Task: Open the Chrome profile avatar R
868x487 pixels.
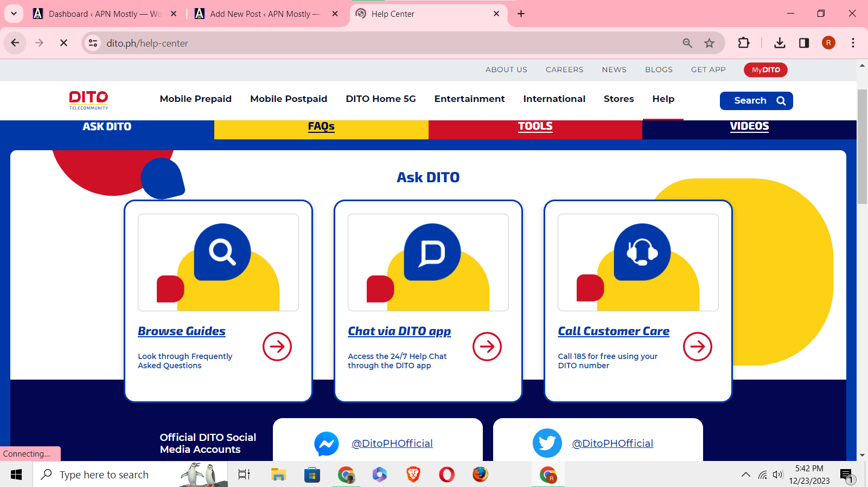Action: [x=828, y=43]
